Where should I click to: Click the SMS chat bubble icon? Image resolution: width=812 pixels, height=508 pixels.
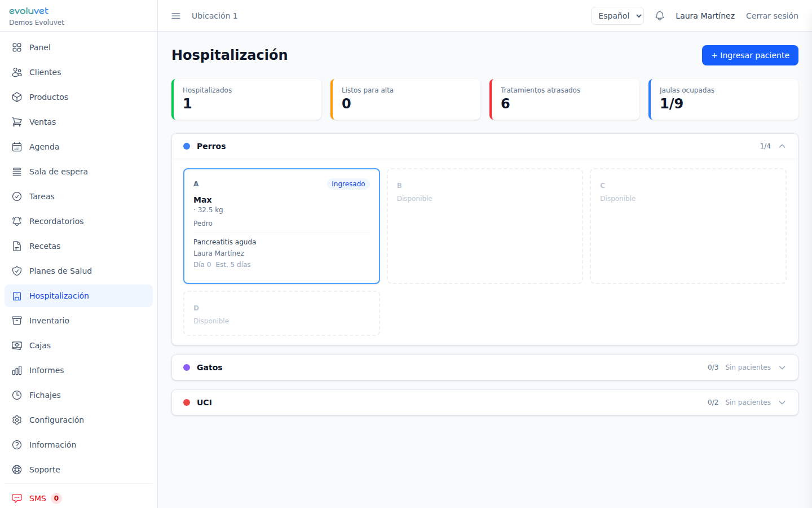click(x=17, y=498)
